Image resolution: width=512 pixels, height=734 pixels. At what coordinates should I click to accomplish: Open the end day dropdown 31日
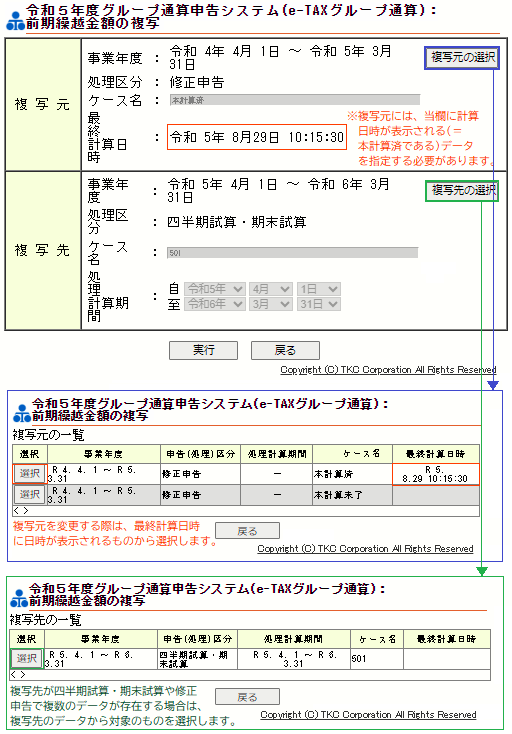click(319, 304)
